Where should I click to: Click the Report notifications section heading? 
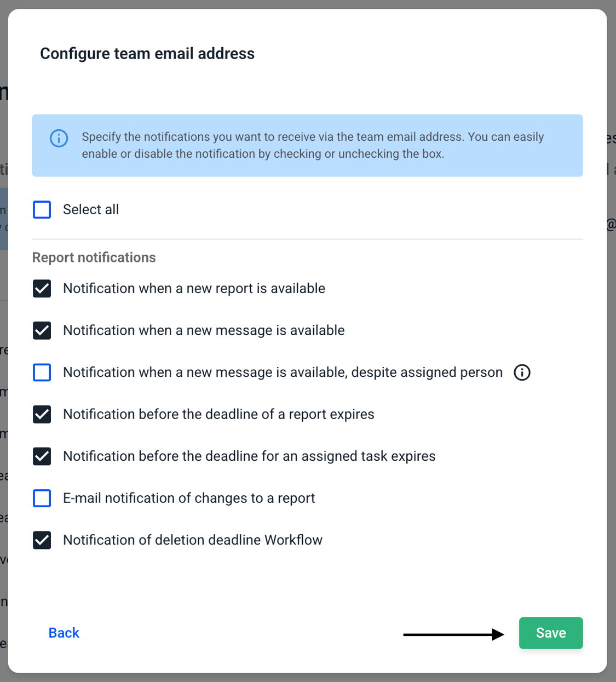(x=94, y=257)
